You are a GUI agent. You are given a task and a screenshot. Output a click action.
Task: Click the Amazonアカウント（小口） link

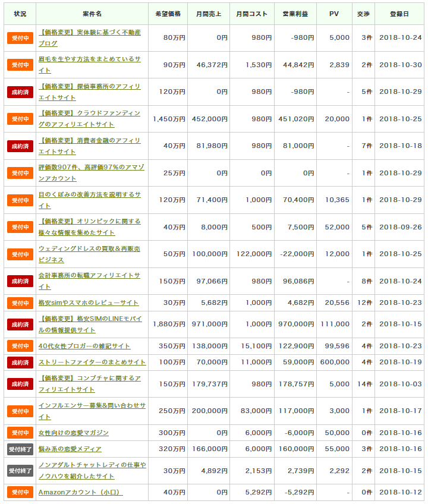pos(80,492)
